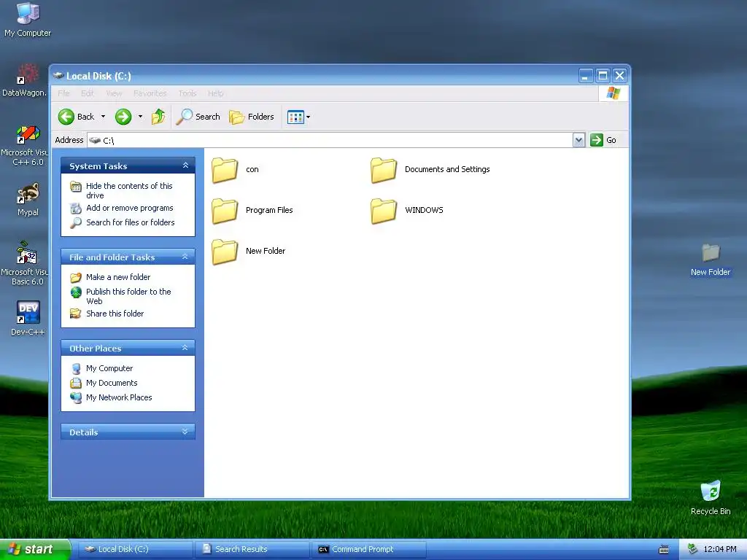Open the Edit menu

[x=88, y=93]
